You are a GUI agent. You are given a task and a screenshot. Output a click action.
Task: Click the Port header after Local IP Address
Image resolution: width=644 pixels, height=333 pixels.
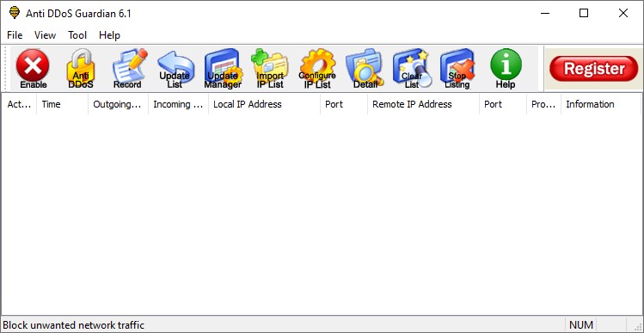(x=344, y=104)
